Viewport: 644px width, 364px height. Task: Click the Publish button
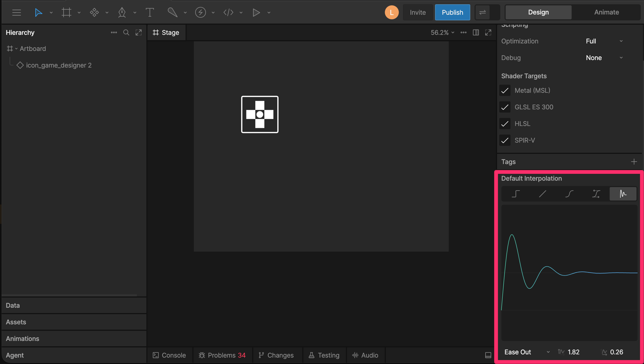(x=452, y=12)
